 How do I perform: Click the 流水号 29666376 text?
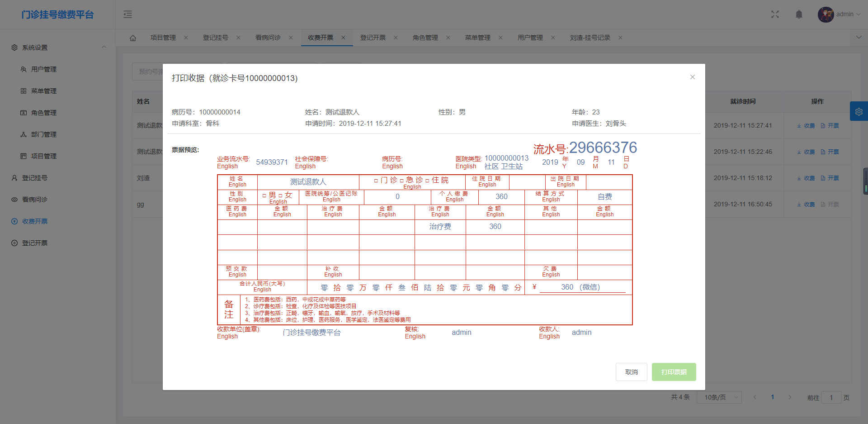[585, 148]
